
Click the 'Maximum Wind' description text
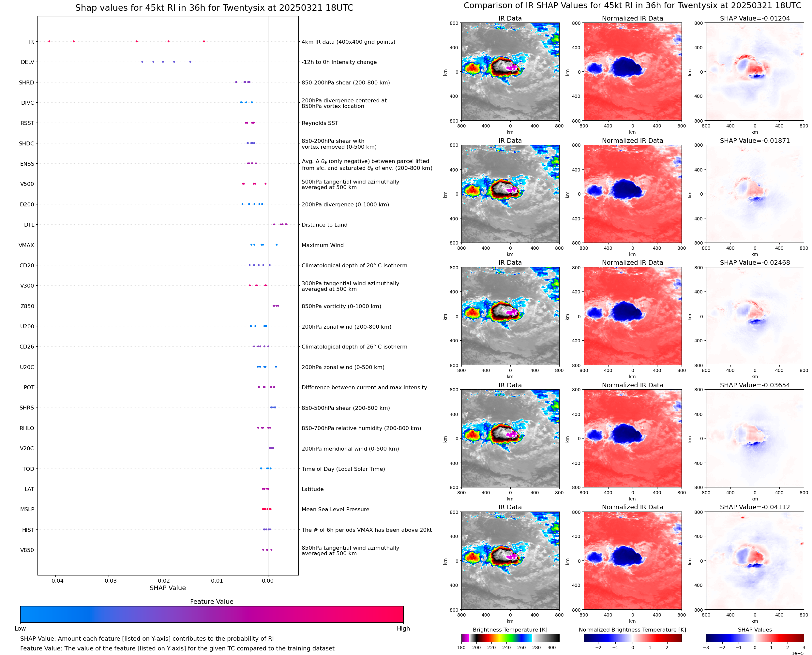pos(323,245)
